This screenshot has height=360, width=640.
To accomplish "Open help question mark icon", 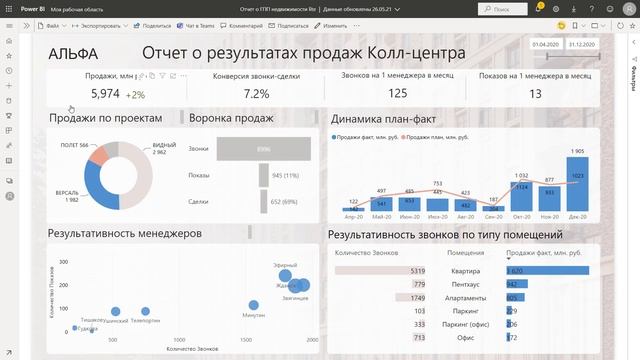I will (x=591, y=9).
